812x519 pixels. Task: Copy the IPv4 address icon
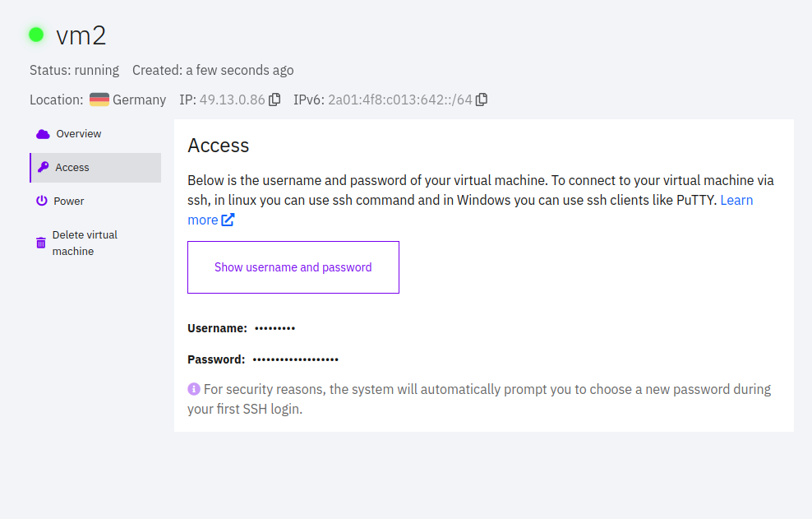(x=275, y=99)
